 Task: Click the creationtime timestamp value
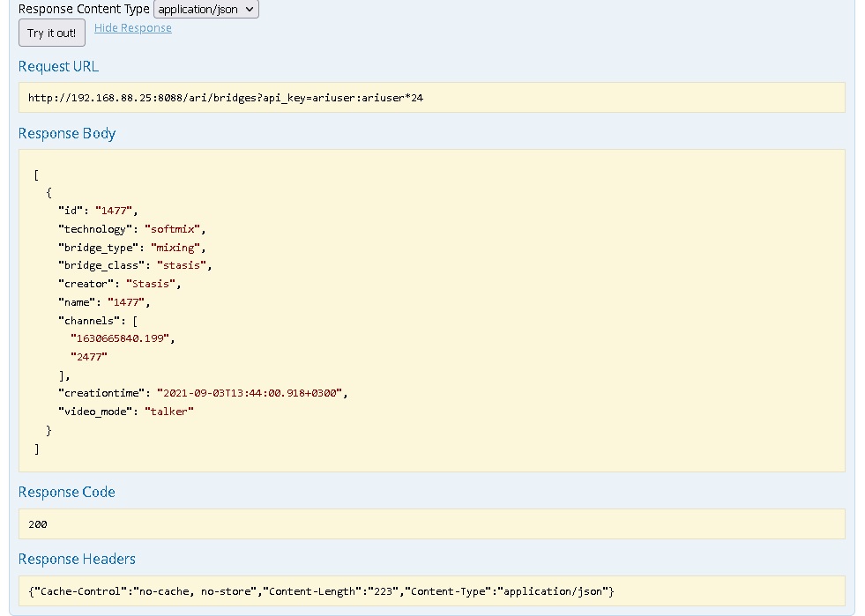click(x=250, y=393)
